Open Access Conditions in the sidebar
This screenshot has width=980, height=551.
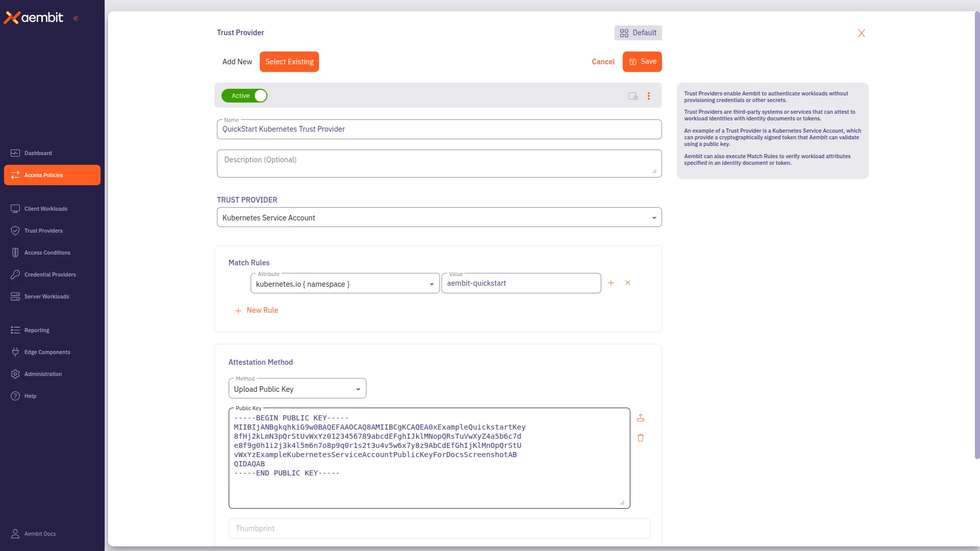(52, 253)
